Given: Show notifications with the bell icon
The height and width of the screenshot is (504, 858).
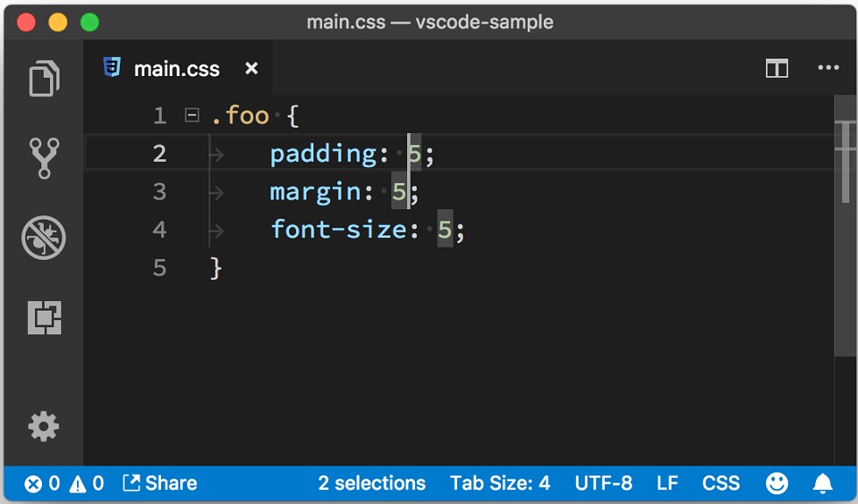Looking at the screenshot, I should pyautogui.click(x=822, y=483).
